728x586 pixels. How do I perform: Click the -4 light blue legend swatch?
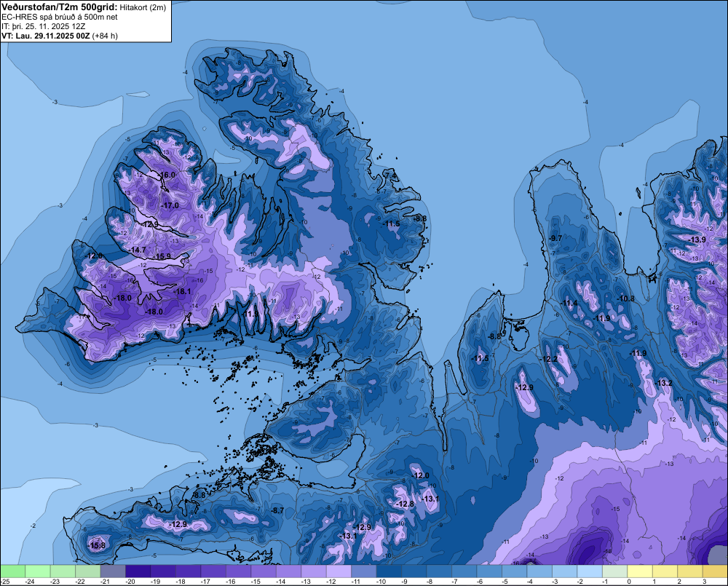click(539, 571)
